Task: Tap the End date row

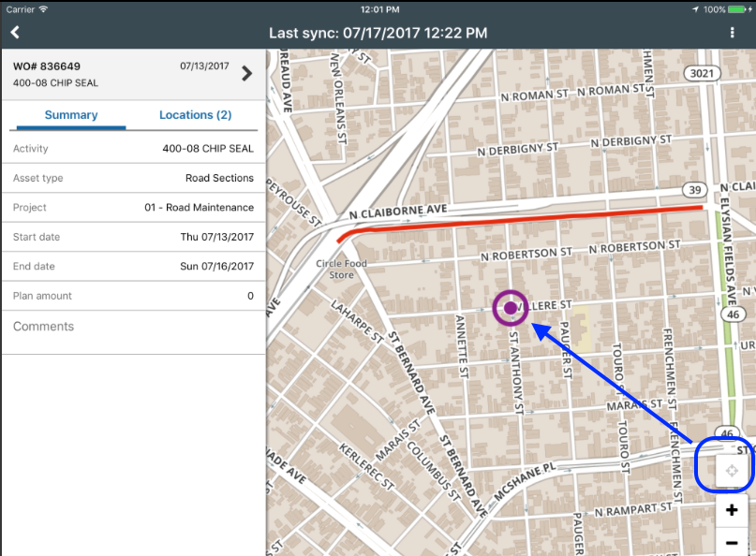Action: point(133,267)
